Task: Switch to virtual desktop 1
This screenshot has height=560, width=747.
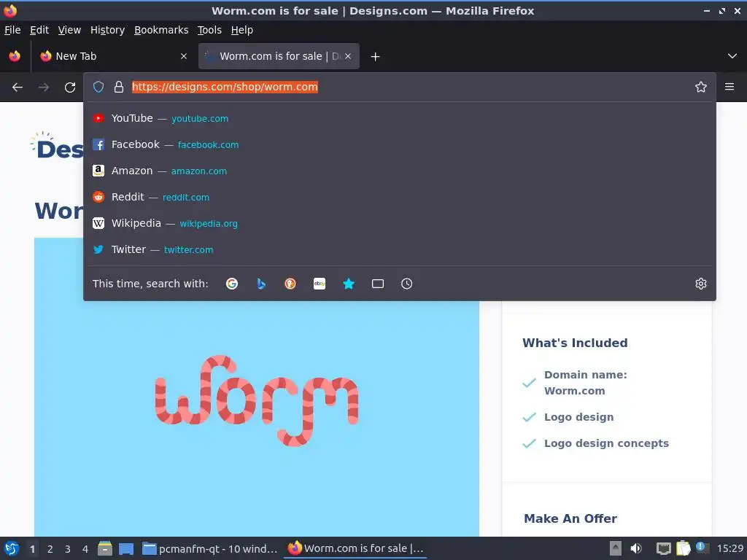Action: [32, 549]
